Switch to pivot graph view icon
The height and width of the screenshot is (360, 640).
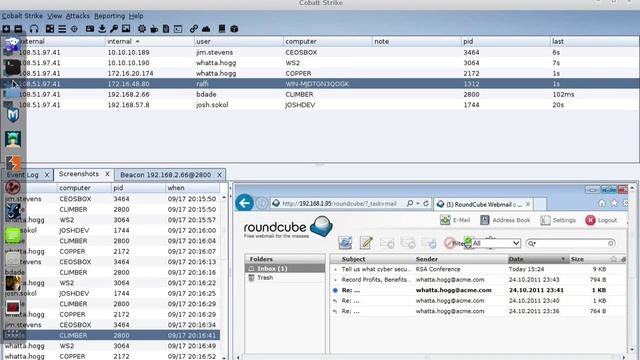pyautogui.click(x=50, y=29)
